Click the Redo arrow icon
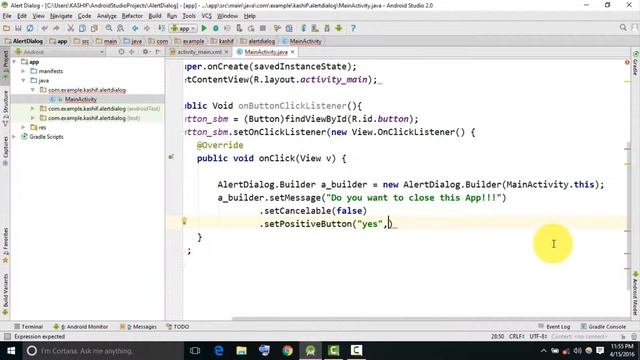 pos(56,28)
